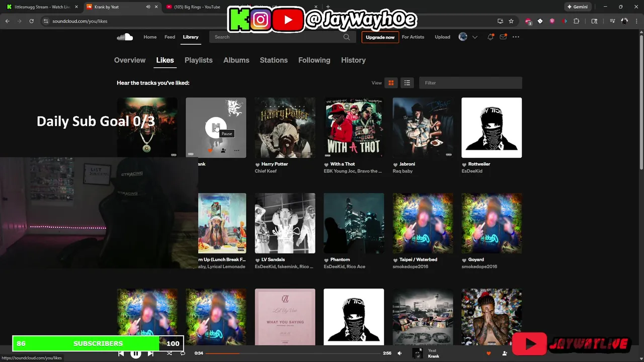Toggle the heart beside With a Thot
The image size is (644, 362).
(x=327, y=164)
